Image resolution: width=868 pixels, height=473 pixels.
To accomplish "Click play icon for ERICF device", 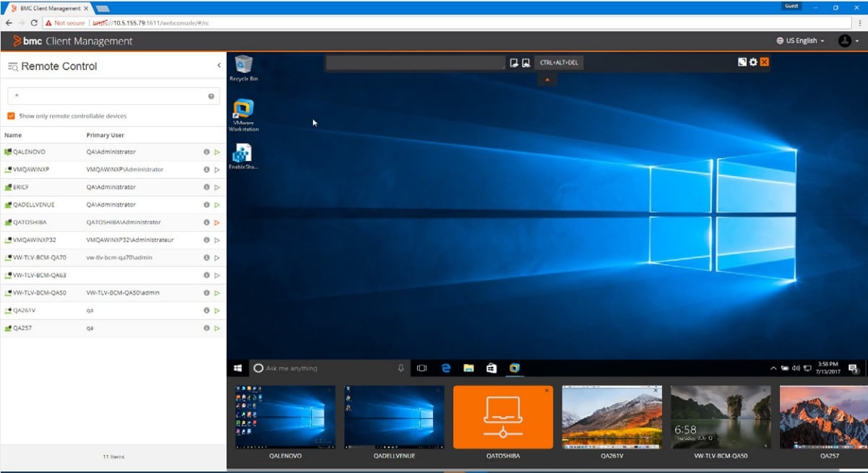I will 217,187.
